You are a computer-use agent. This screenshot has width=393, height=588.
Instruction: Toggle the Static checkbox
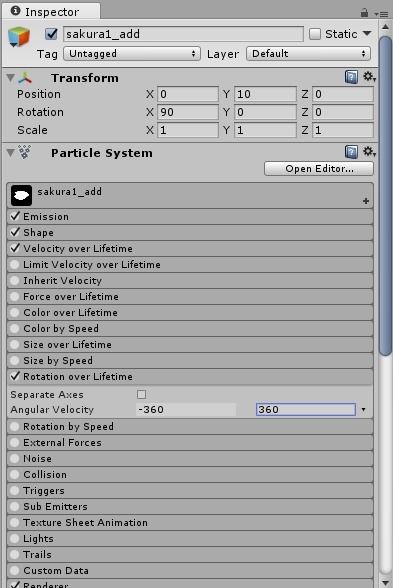[x=315, y=34]
